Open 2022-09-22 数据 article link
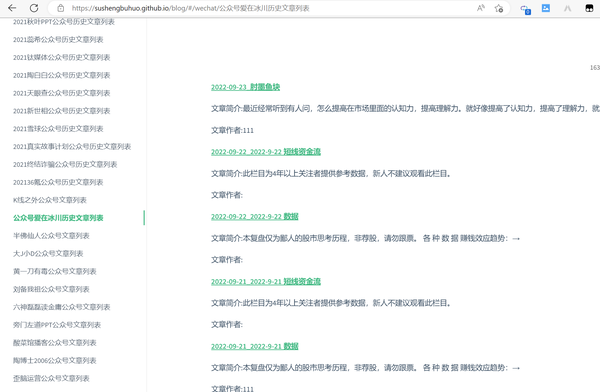Image resolution: width=600 pixels, height=392 pixels. 255,217
